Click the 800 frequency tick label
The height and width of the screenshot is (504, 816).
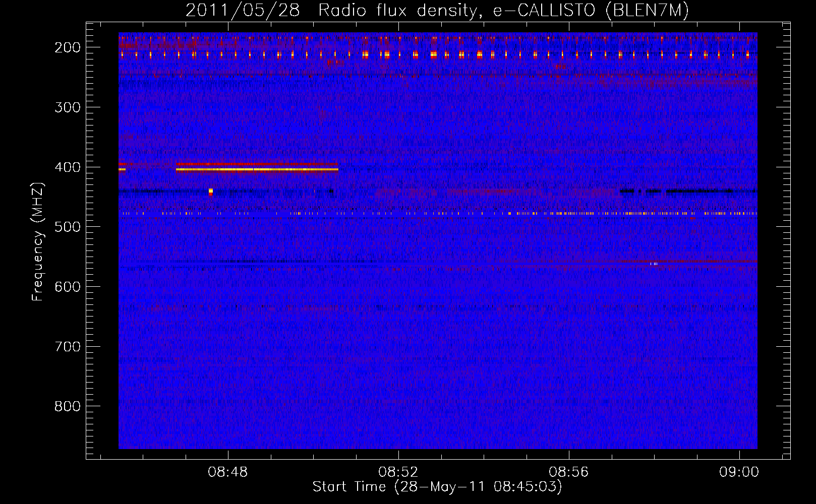click(x=68, y=406)
